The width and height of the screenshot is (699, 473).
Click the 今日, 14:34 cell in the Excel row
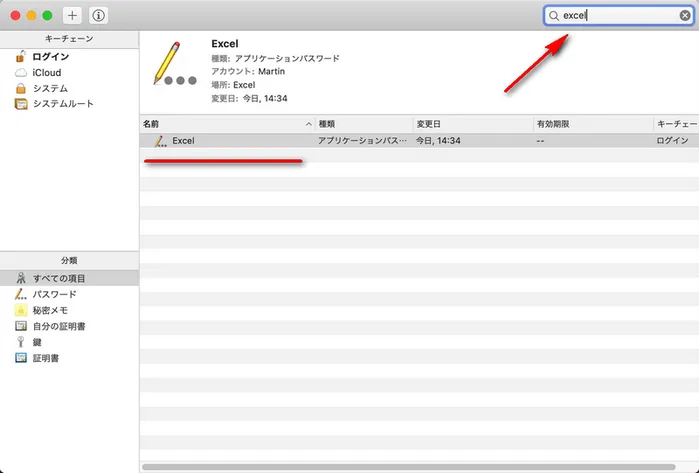pos(438,141)
